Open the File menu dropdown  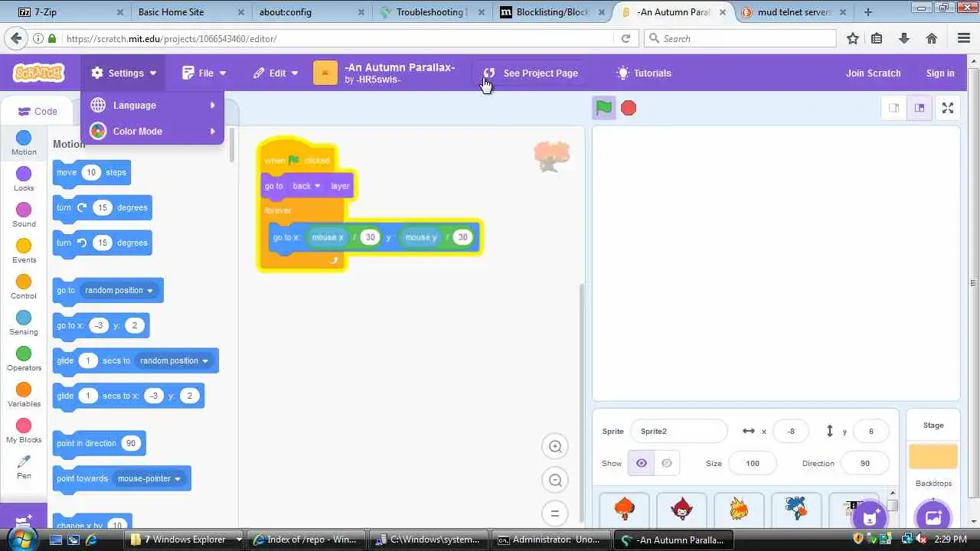[204, 73]
